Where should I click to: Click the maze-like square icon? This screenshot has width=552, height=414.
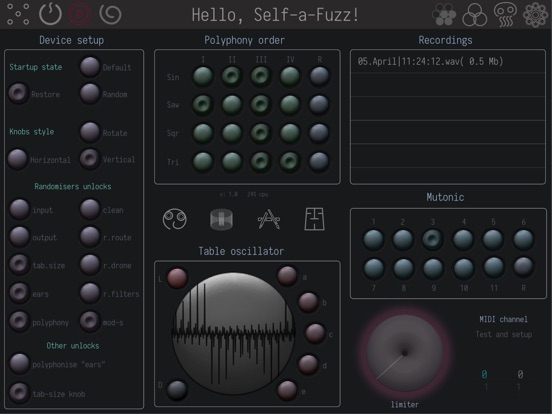(314, 219)
